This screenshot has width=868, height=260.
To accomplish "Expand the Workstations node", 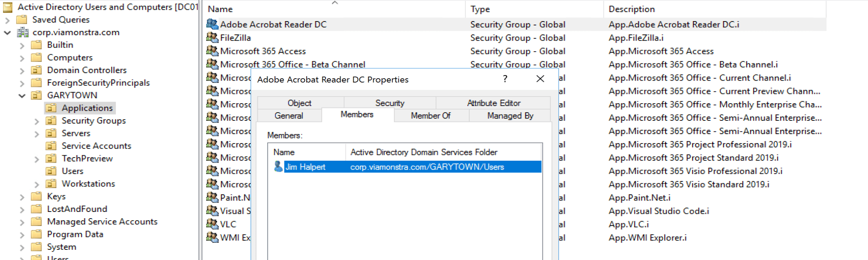I will coord(37,184).
